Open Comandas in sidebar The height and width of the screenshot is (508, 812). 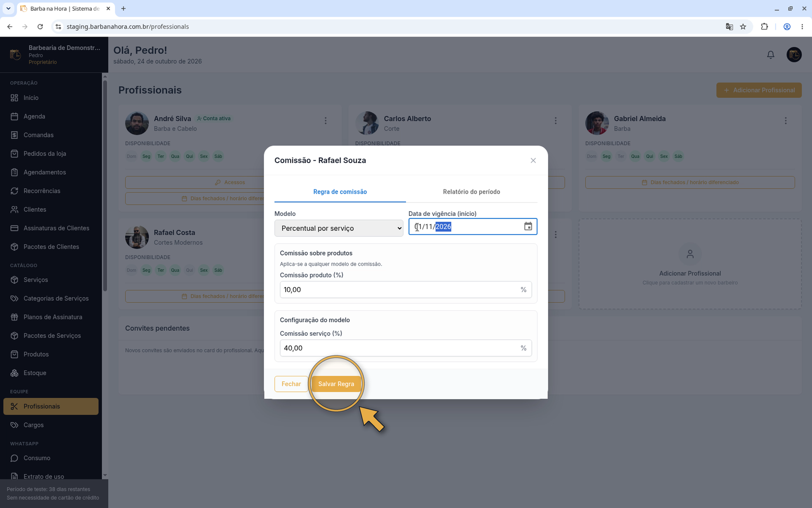(x=51, y=135)
